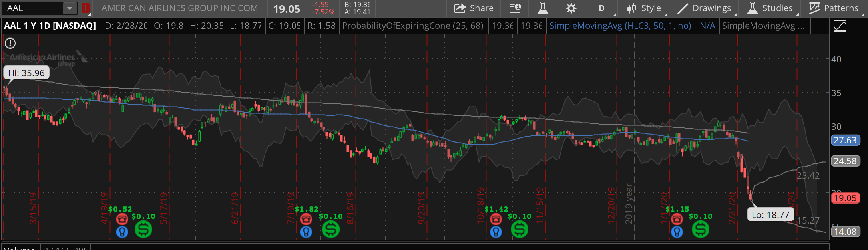Click the 2019 year divider label
The height and width of the screenshot is (250, 868).
[x=629, y=204]
